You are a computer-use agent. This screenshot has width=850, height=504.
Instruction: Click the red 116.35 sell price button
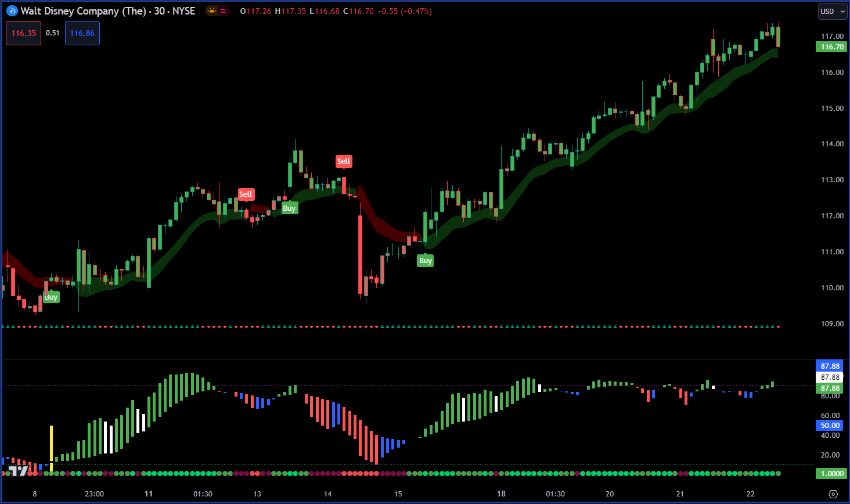point(24,33)
